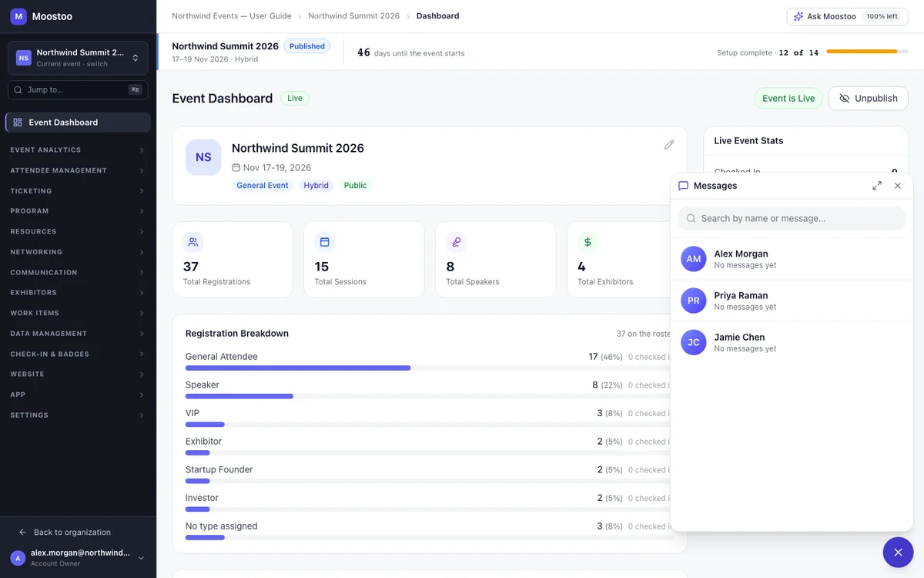Click the Published status badge

coord(307,46)
